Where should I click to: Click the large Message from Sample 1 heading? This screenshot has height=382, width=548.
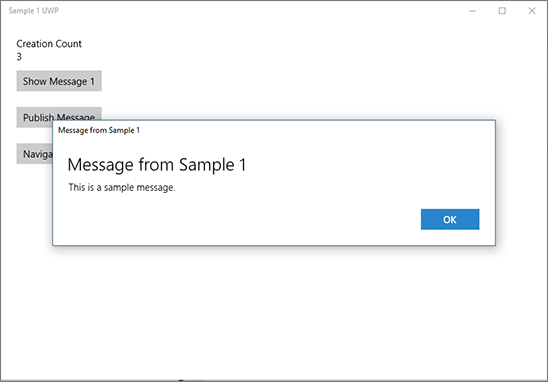pyautogui.click(x=157, y=165)
